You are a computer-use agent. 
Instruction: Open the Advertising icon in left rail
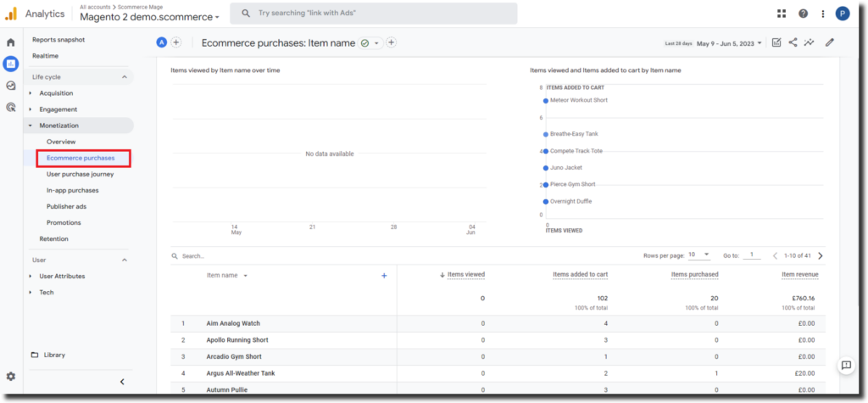coord(10,107)
